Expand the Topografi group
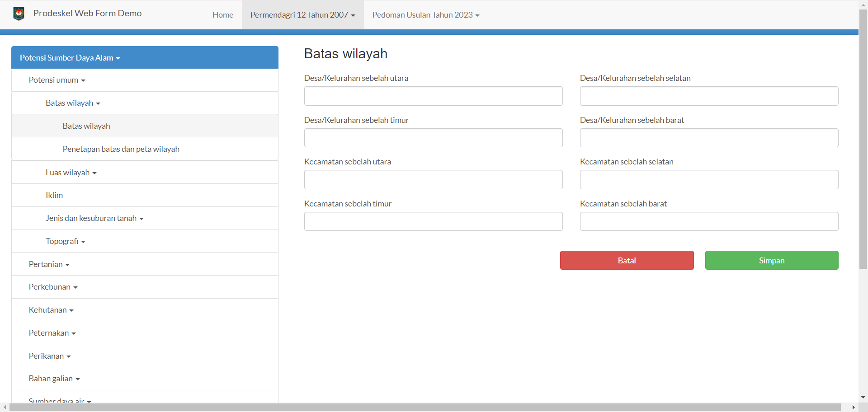The image size is (868, 412). click(145, 241)
